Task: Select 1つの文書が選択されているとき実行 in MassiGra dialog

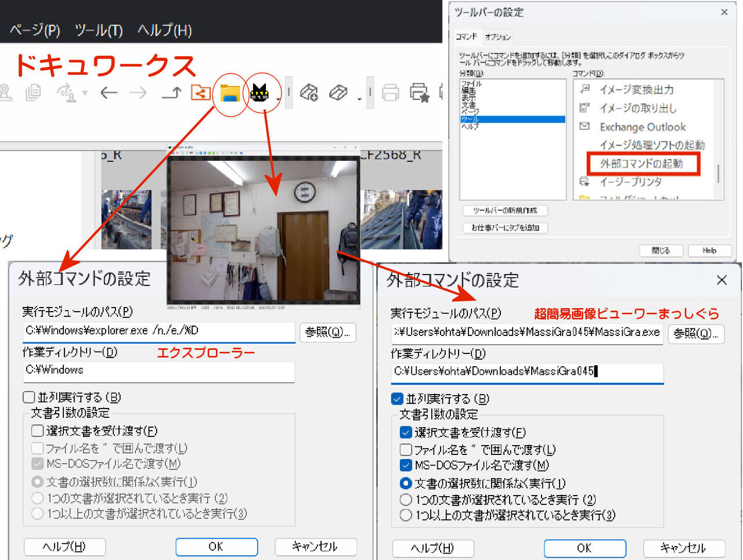Action: click(406, 499)
